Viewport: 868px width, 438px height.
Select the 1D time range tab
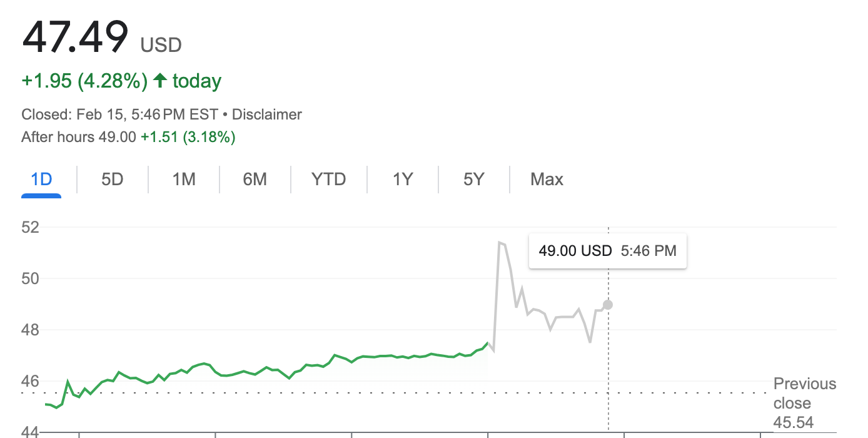[x=41, y=180]
